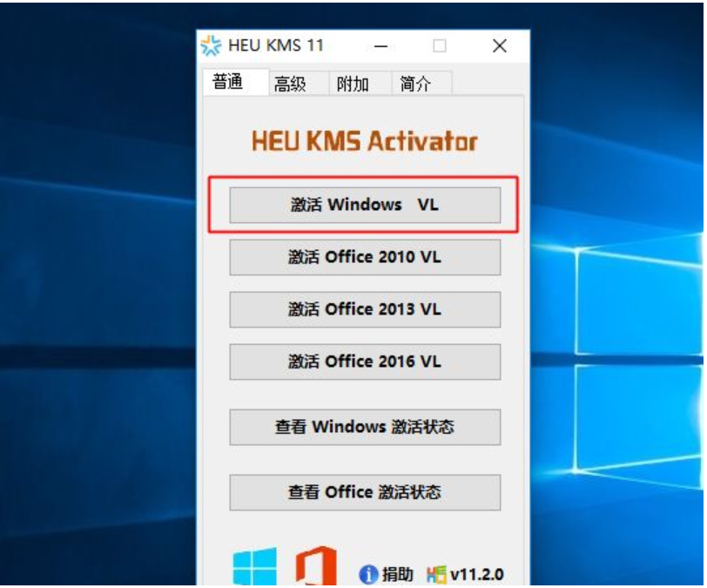Click the green HEU logo icon
This screenshot has width=707, height=588.
pos(436,574)
